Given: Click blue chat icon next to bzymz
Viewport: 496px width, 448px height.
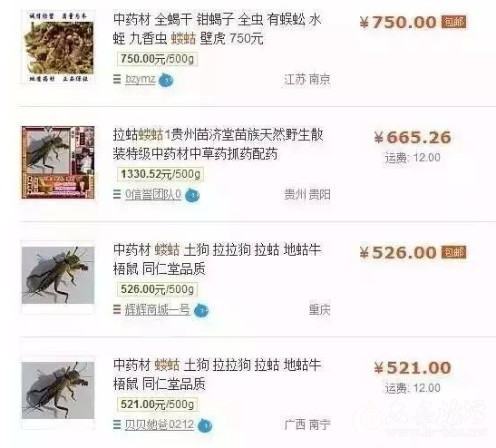Looking at the screenshot, I should pyautogui.click(x=165, y=81).
